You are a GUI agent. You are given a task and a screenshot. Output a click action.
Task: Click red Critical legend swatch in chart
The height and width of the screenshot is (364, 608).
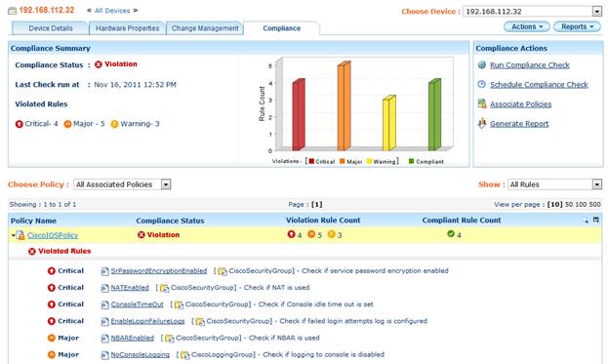[x=311, y=161]
